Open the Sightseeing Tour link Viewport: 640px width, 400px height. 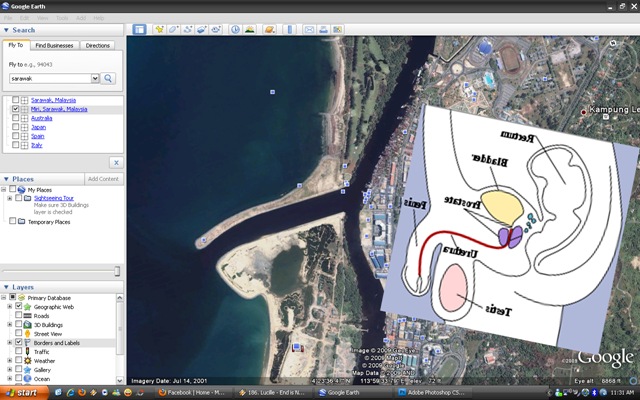point(54,198)
